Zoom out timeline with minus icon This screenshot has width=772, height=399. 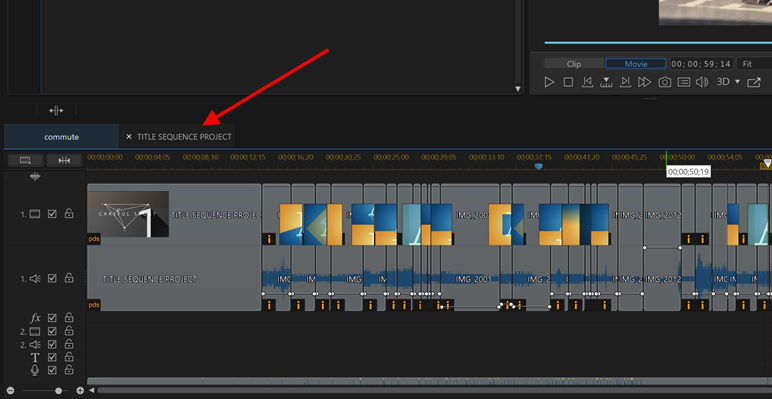(x=11, y=391)
